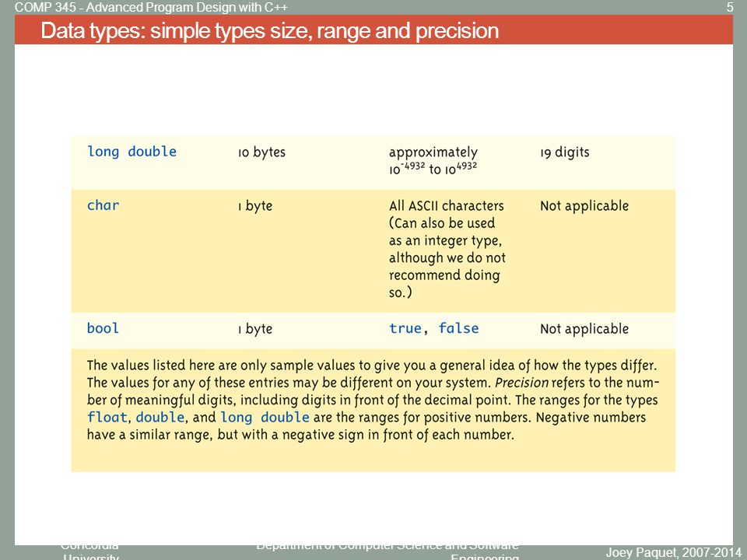Select the 'char' type name in the table
This screenshot has height=560, width=747.
[103, 205]
